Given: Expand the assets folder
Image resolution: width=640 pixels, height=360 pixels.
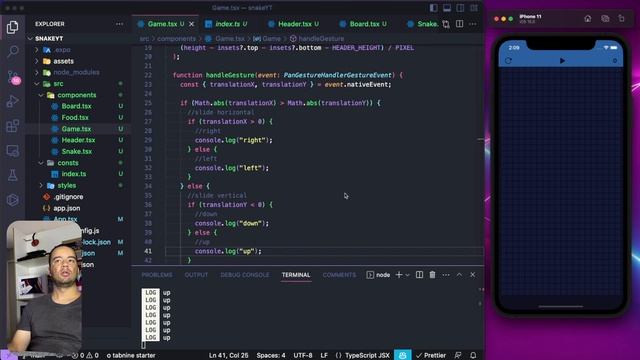Looking at the screenshot, I should point(63,61).
